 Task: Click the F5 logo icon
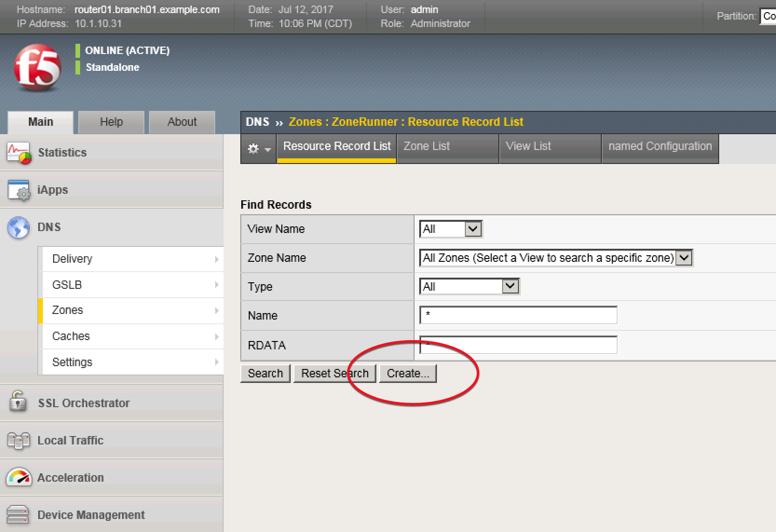[37, 68]
